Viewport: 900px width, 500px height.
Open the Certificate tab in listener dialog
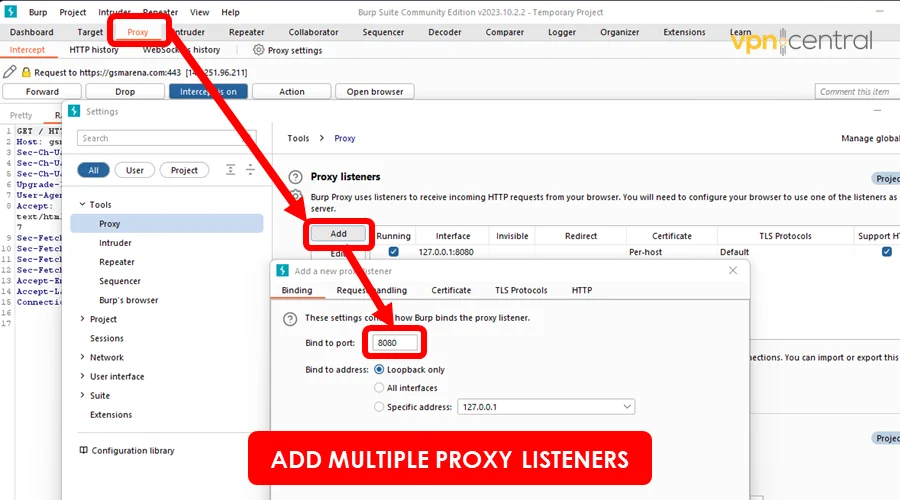(x=451, y=290)
